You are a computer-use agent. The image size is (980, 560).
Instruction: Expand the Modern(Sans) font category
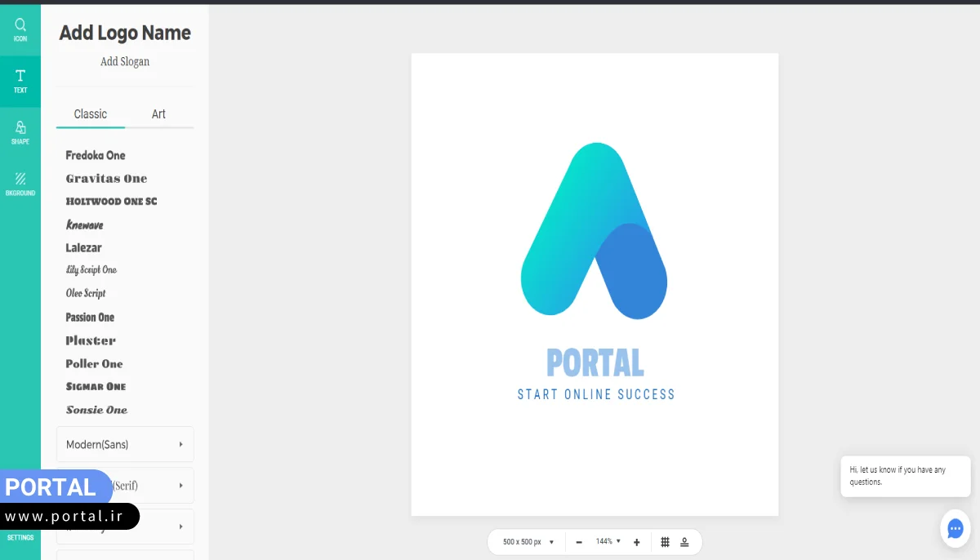[x=125, y=445]
